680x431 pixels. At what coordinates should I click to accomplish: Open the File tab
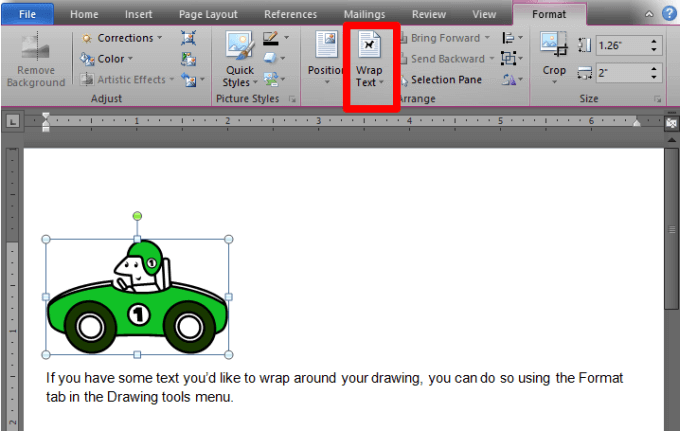(27, 14)
